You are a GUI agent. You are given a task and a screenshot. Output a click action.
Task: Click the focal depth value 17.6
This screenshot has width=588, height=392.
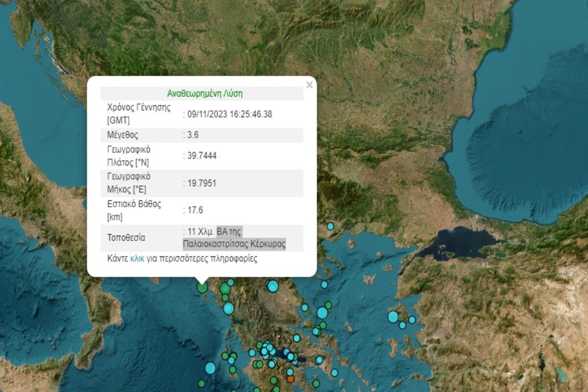[x=195, y=210]
